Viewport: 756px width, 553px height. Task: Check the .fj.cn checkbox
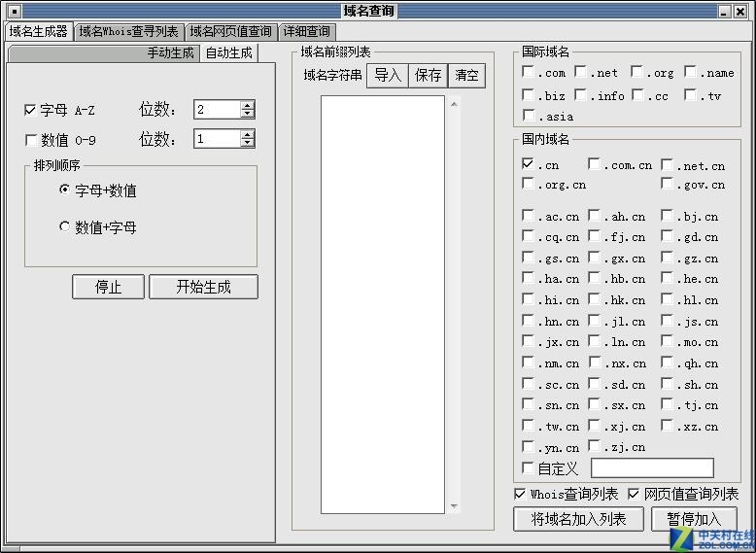[594, 236]
